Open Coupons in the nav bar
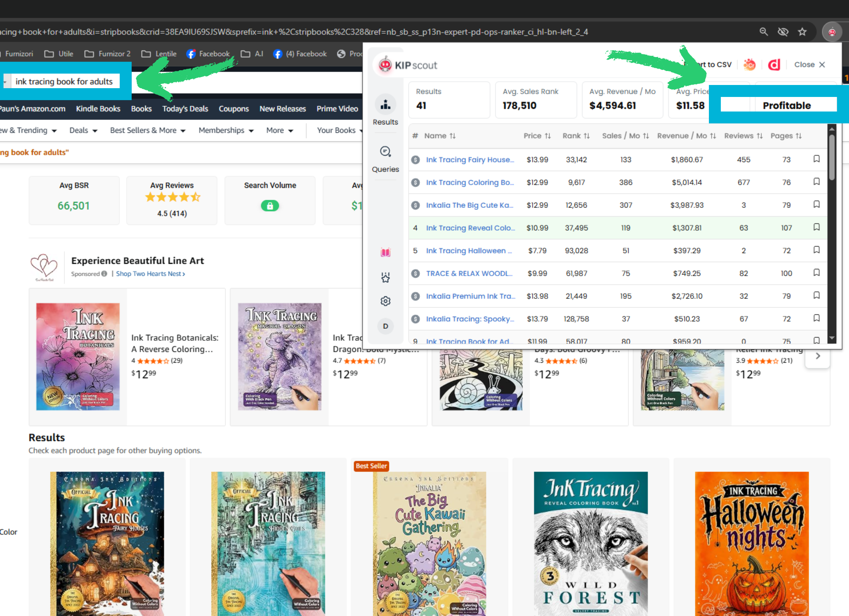Screen dimensions: 849x616 click(234, 109)
